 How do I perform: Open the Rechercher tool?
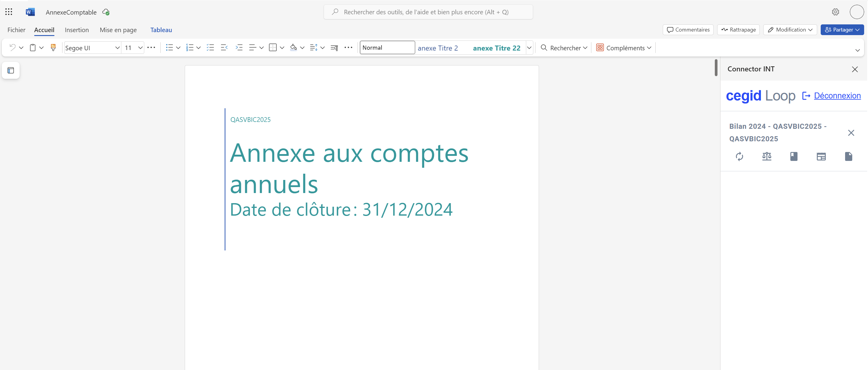click(x=563, y=48)
